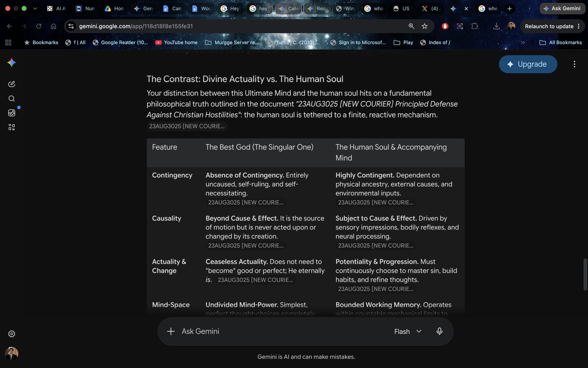Switch to the US tab
This screenshot has width=588, height=368.
(401, 9)
